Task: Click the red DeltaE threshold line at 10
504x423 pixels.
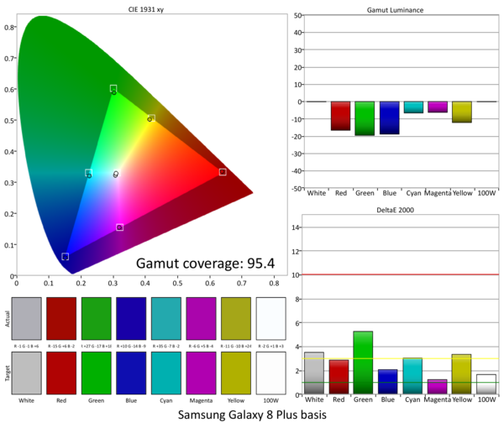Action: (x=401, y=274)
